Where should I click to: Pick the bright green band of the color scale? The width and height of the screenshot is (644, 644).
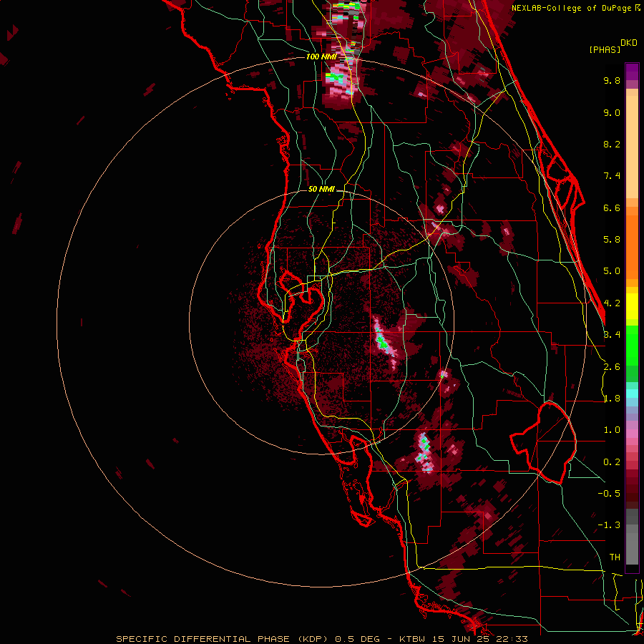pos(632,344)
